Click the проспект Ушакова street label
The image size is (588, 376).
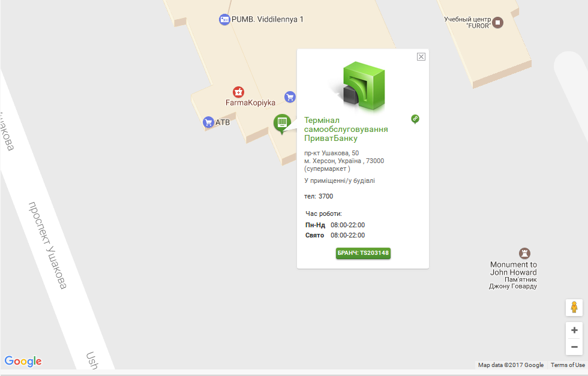pos(47,245)
